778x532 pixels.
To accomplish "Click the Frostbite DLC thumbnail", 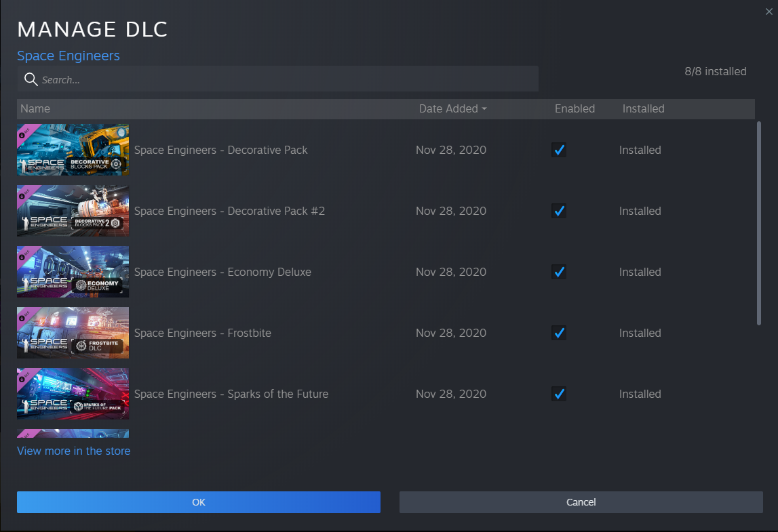I will coord(73,333).
